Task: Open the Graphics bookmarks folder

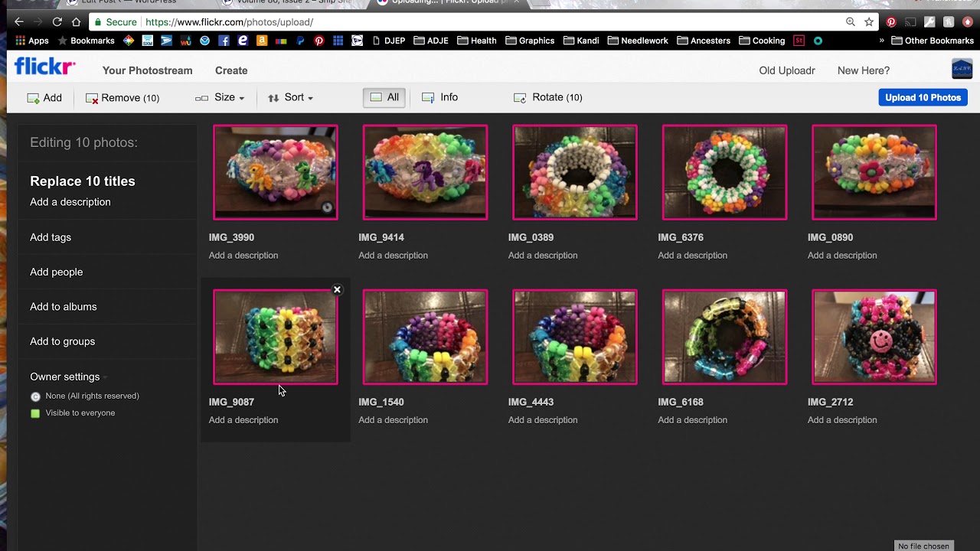Action: pos(529,41)
